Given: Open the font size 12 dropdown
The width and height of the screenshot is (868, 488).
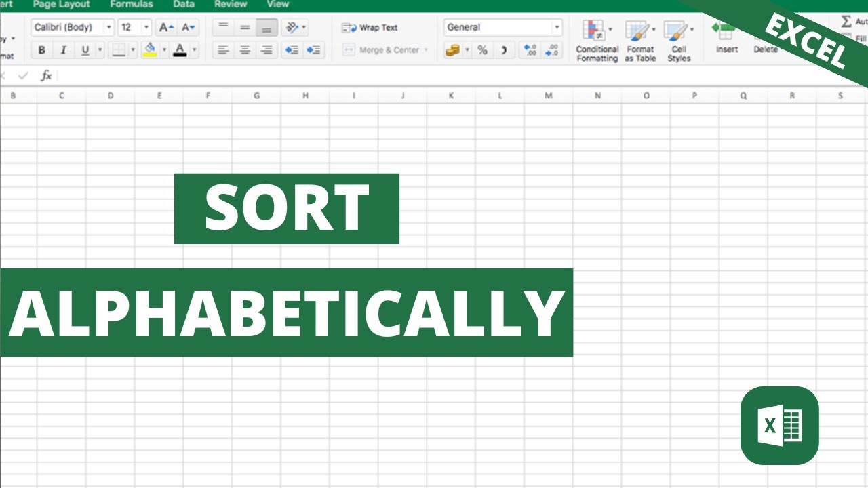Looking at the screenshot, I should tap(146, 28).
